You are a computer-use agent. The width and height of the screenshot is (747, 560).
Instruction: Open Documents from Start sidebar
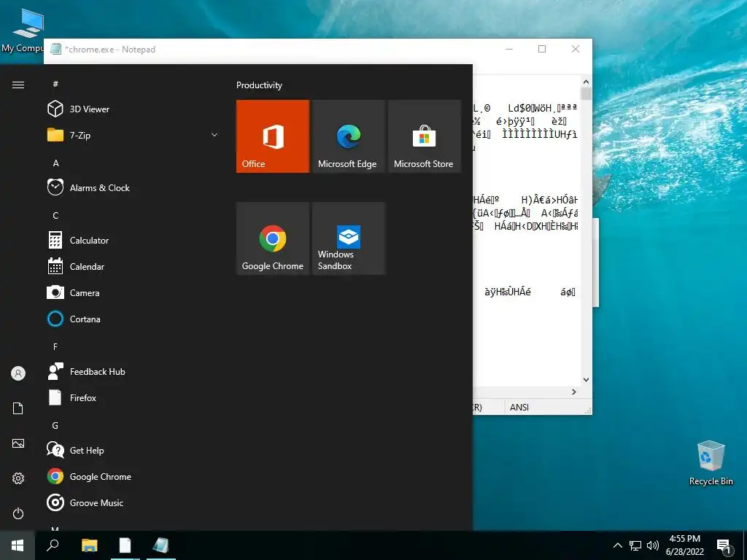click(x=18, y=408)
